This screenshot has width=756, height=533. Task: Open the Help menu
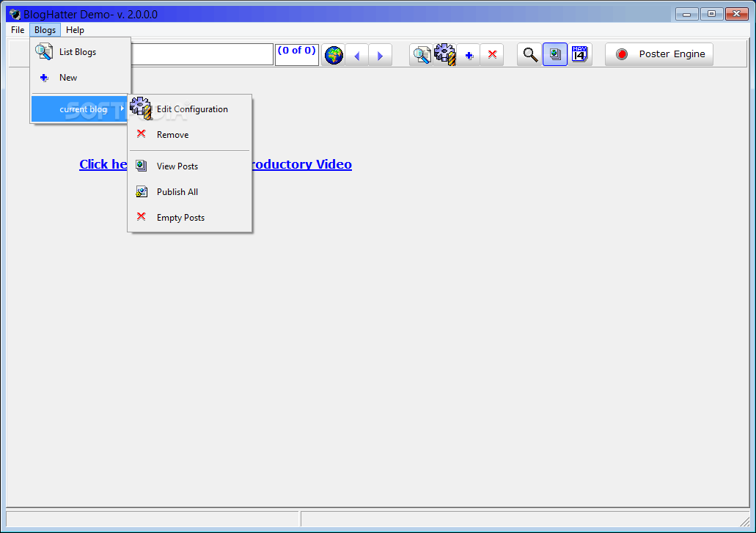click(x=75, y=30)
